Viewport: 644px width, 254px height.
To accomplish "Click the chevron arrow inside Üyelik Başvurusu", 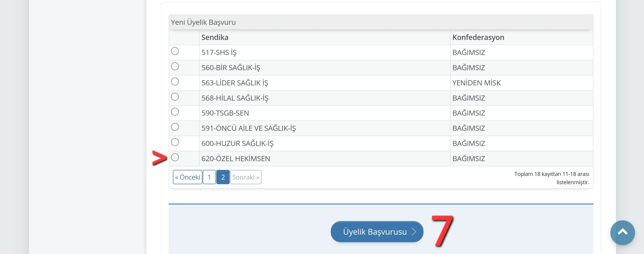I will tap(414, 232).
